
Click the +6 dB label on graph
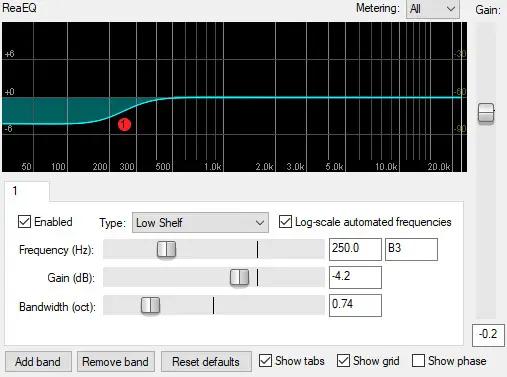pyautogui.click(x=9, y=54)
